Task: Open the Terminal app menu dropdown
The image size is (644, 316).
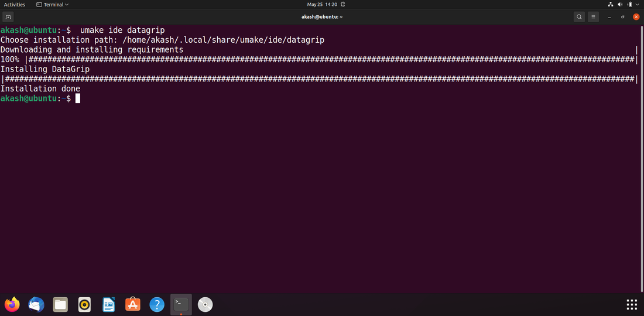Action: pos(53,5)
